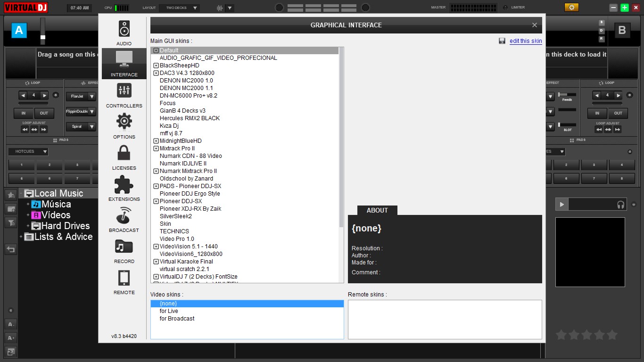This screenshot has height=362, width=644.
Task: Toggle the S button on deck B
Action: (602, 23)
